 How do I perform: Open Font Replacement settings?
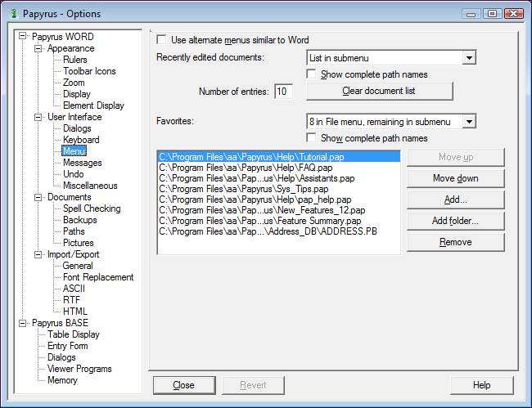[x=98, y=277]
